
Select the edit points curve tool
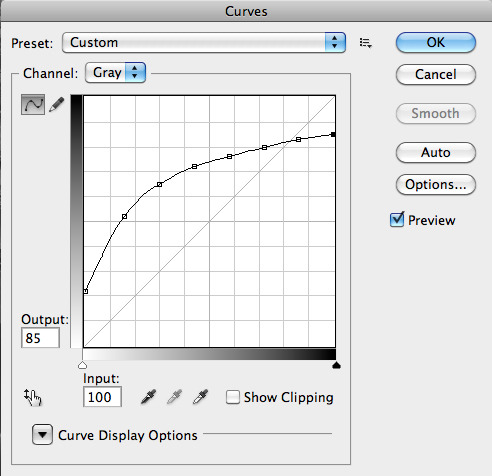(33, 105)
